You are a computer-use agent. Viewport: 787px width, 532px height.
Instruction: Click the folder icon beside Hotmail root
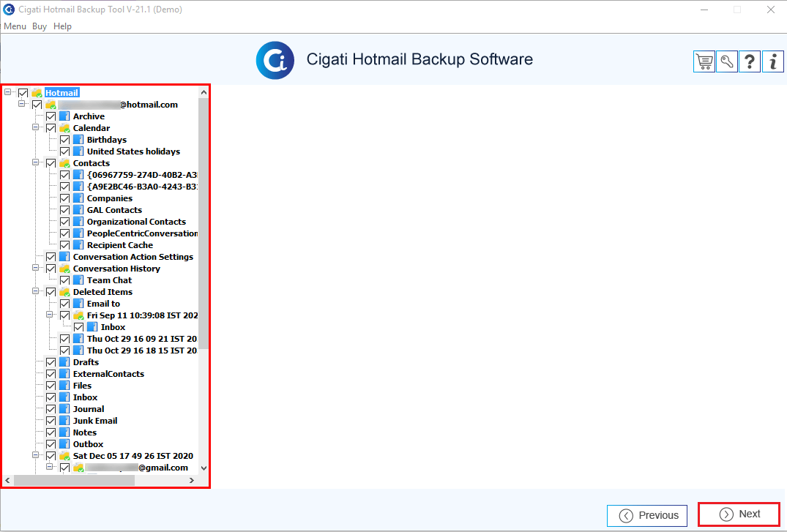click(37, 93)
